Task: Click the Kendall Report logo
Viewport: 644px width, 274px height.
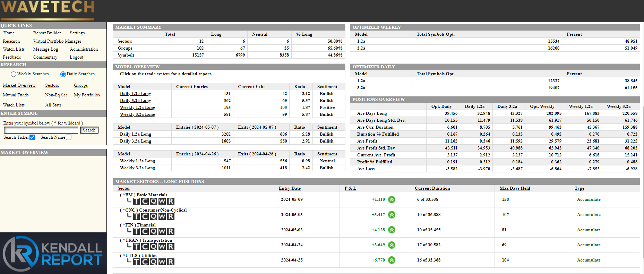Action: tap(53, 253)
